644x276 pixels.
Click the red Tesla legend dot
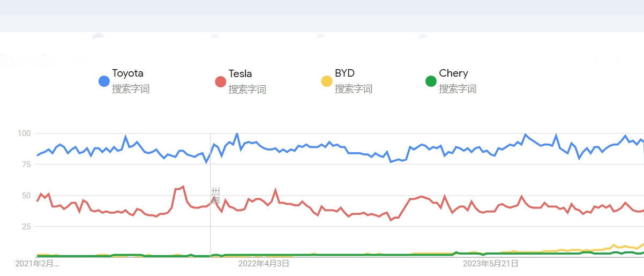220,81
